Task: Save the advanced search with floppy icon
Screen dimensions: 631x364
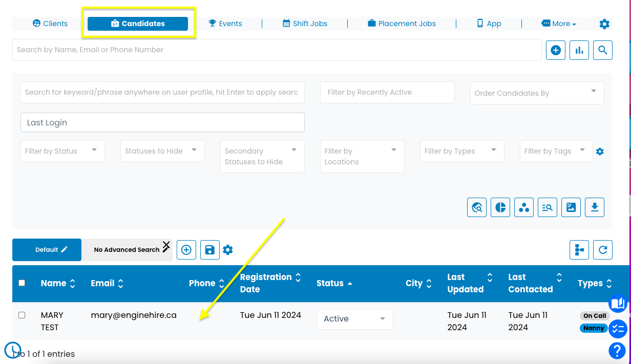Action: click(209, 250)
